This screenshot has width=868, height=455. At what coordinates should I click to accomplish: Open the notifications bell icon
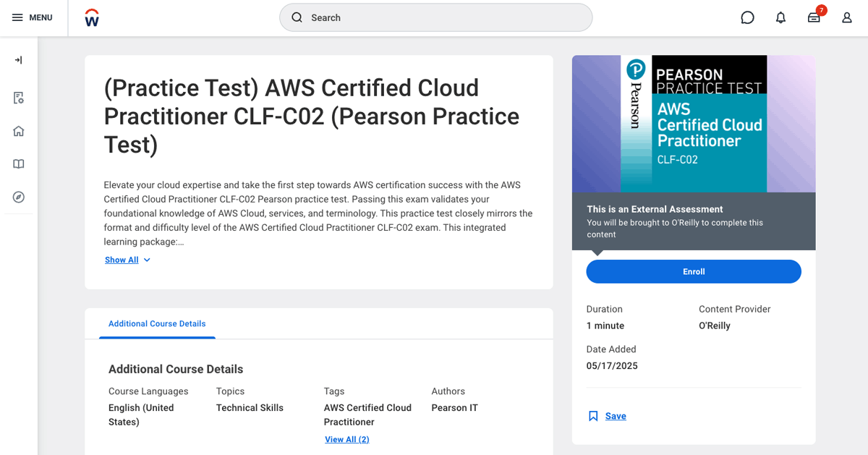[x=780, y=17]
